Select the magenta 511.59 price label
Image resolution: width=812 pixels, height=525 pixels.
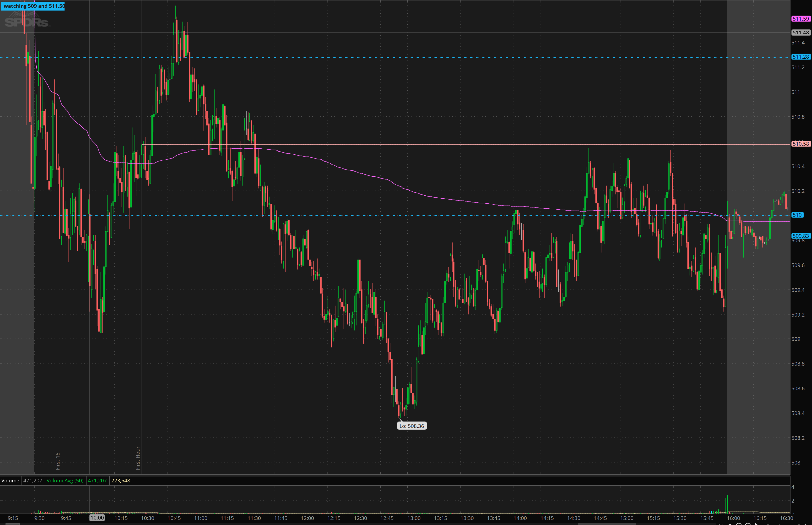tap(800, 19)
